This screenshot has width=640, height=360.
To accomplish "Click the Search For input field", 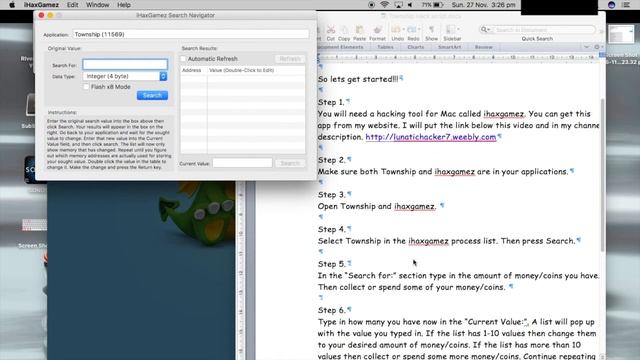I will [x=125, y=64].
